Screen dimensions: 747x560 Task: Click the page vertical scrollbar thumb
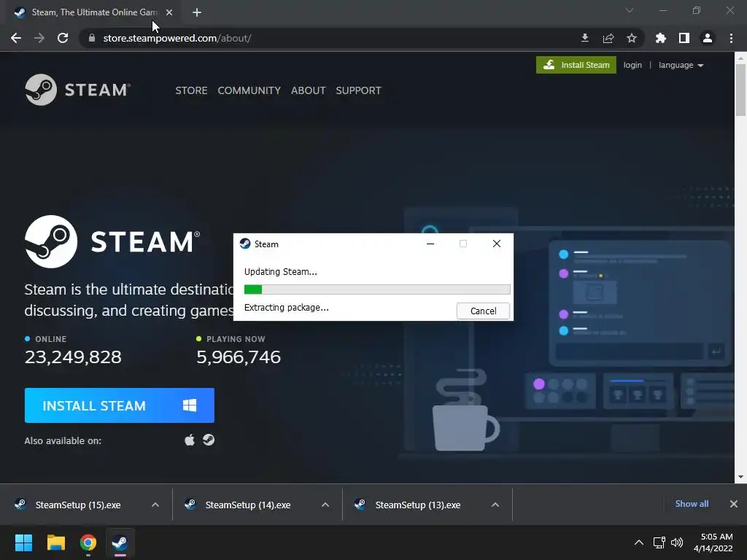[x=741, y=90]
